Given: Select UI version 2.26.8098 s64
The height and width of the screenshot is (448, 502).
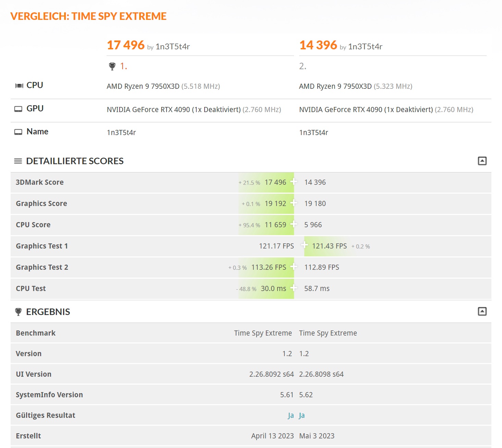Looking at the screenshot, I should pyautogui.click(x=321, y=374).
